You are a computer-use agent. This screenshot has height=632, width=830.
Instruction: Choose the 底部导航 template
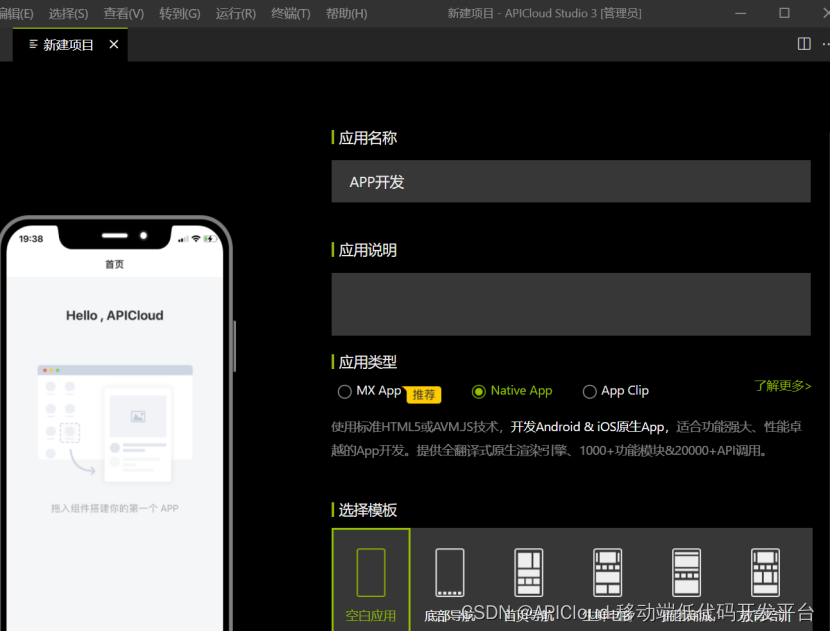point(449,580)
